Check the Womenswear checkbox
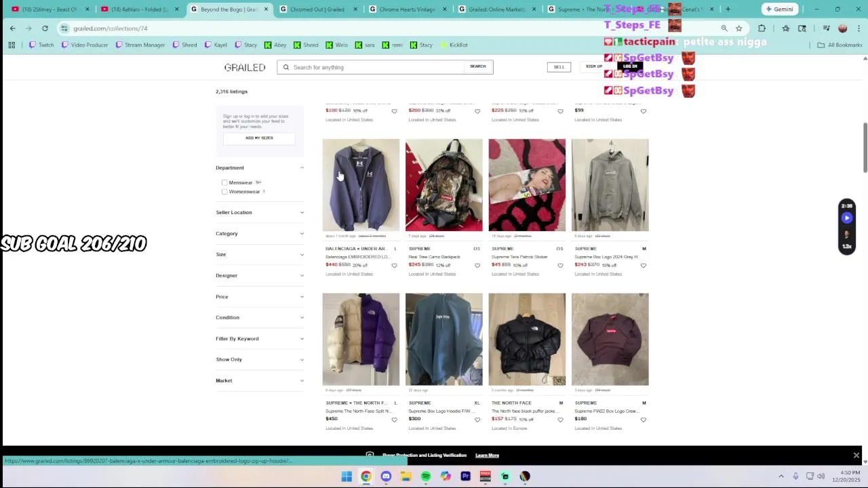 [224, 192]
